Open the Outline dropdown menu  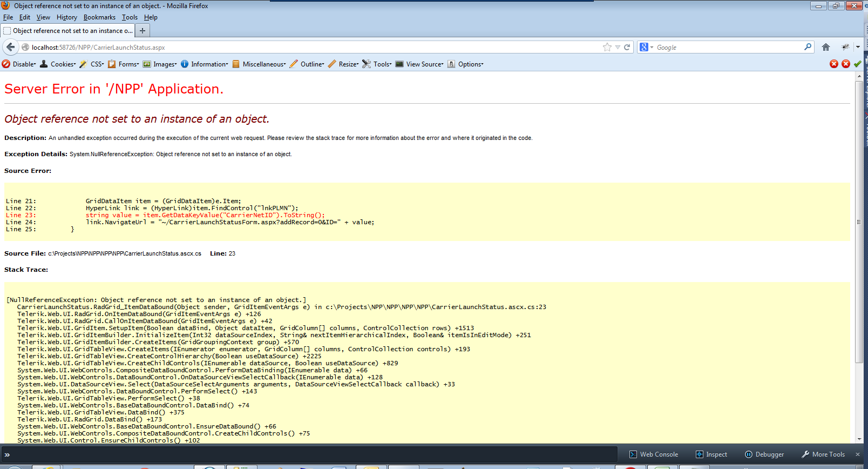point(307,64)
